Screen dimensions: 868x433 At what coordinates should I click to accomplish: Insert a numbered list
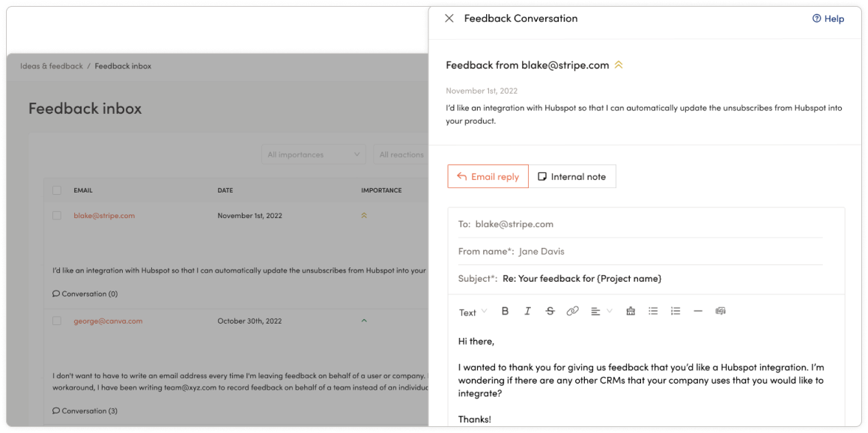click(x=676, y=312)
